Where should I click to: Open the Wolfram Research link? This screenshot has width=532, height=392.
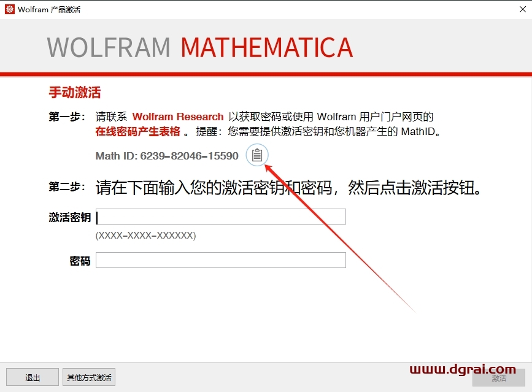(x=178, y=117)
